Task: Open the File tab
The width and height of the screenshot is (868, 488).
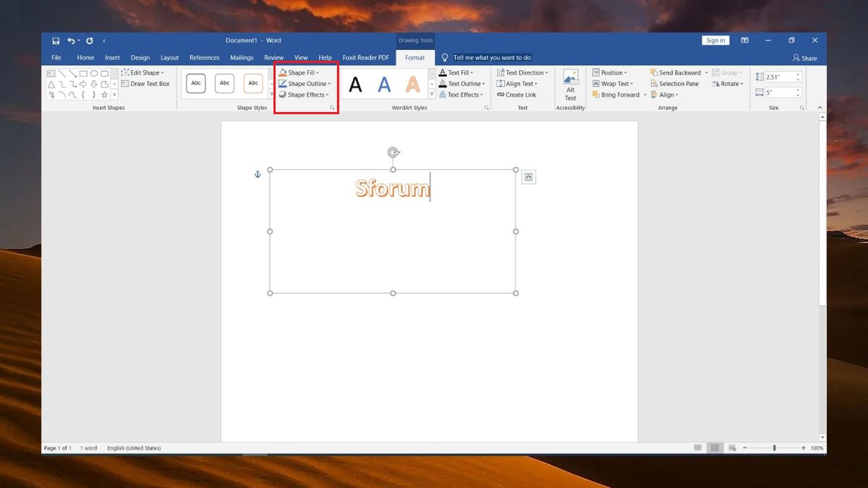Action: 56,58
